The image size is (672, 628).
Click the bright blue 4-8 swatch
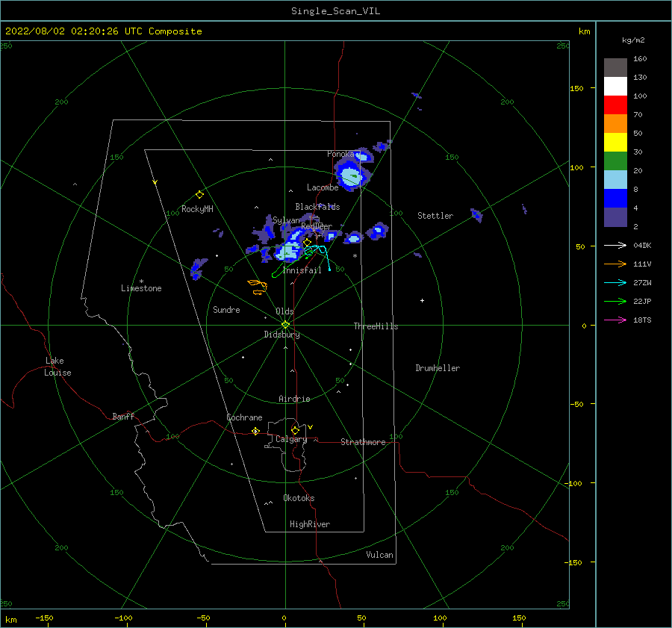pyautogui.click(x=615, y=199)
